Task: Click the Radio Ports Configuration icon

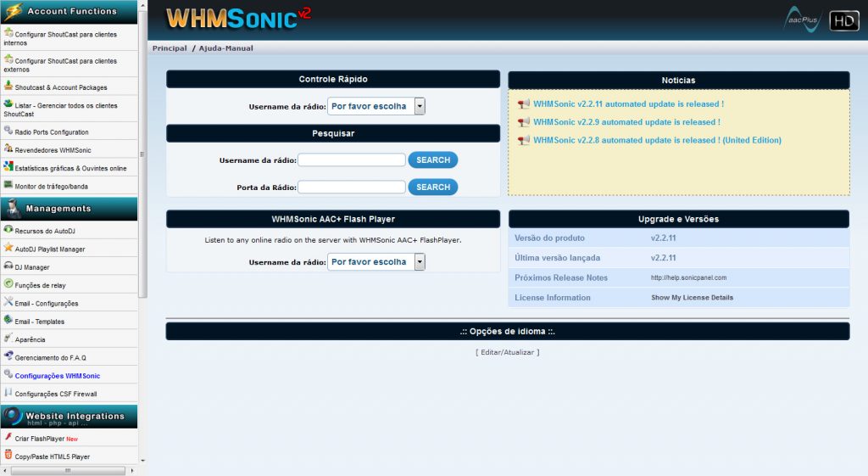Action: [x=8, y=132]
